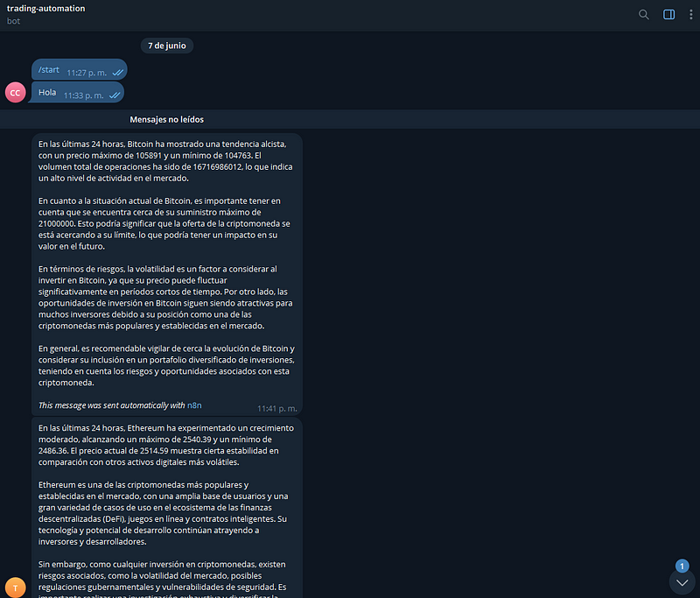
Task: Open trading-automation chat header title
Action: pyautogui.click(x=46, y=9)
